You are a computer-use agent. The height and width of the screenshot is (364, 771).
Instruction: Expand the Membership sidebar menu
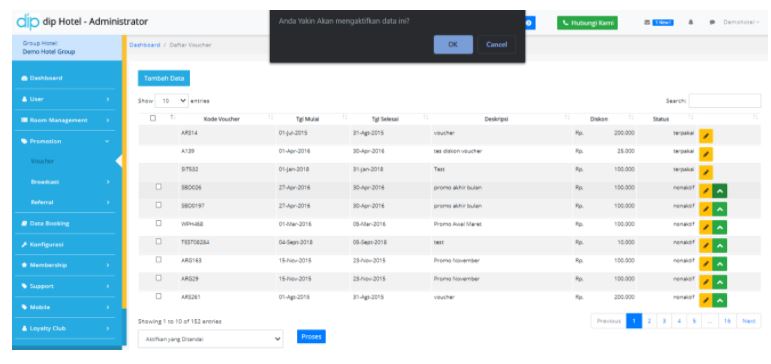pos(67,265)
